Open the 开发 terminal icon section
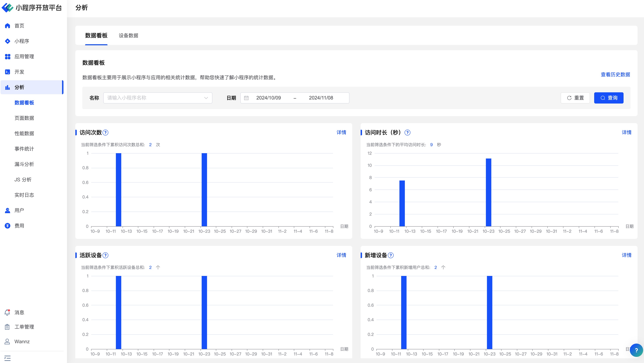 [x=8, y=72]
